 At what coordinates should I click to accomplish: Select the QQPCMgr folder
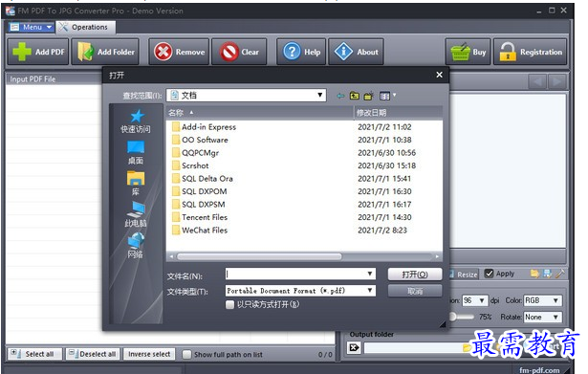(195, 153)
